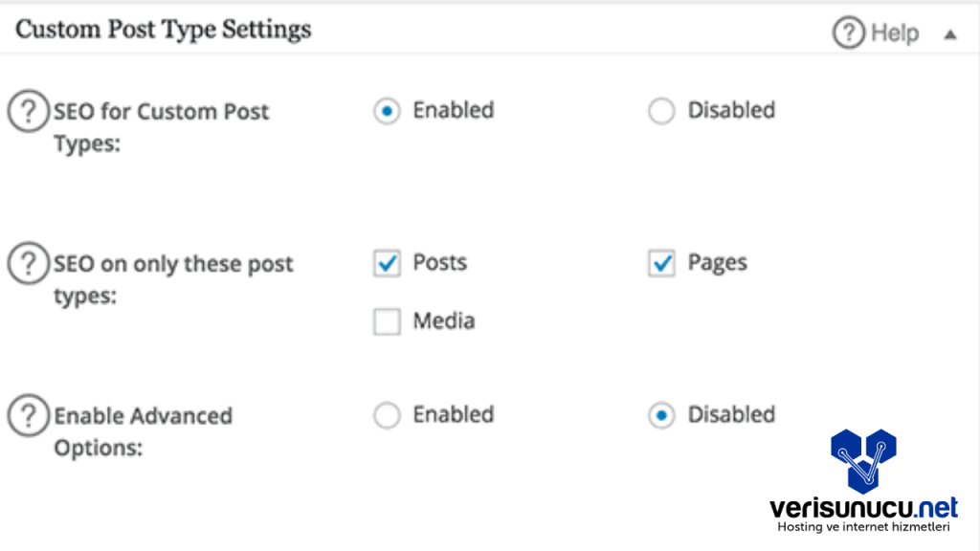Screen dimensions: 980x551
Task: Select Enabled for Enable Advanced Options
Action: [387, 416]
